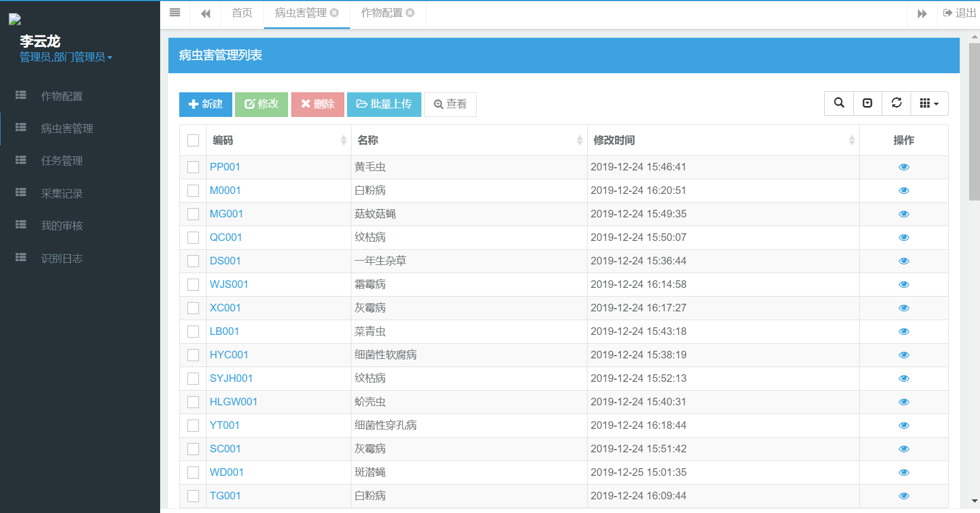
Task: Open 识别日志 in the sidebar menu
Action: click(80, 258)
